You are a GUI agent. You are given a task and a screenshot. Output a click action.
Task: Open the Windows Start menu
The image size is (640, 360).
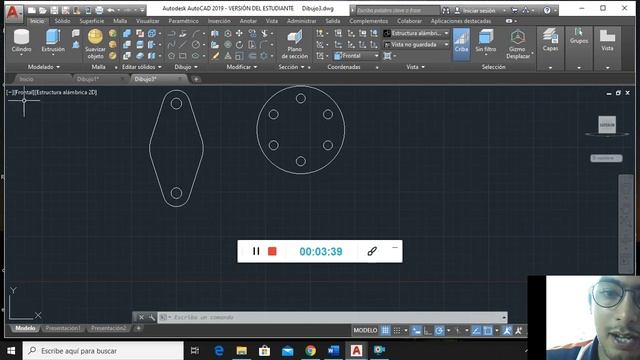pyautogui.click(x=11, y=351)
